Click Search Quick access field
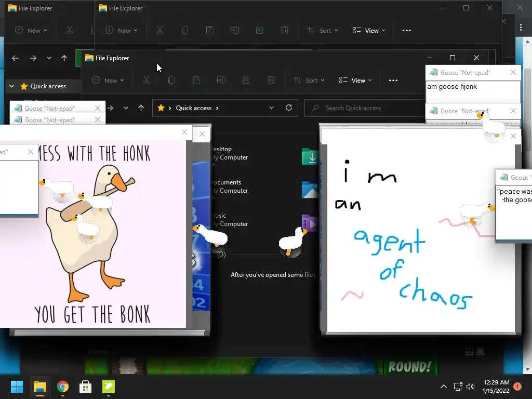The height and width of the screenshot is (399, 532). pyautogui.click(x=365, y=108)
